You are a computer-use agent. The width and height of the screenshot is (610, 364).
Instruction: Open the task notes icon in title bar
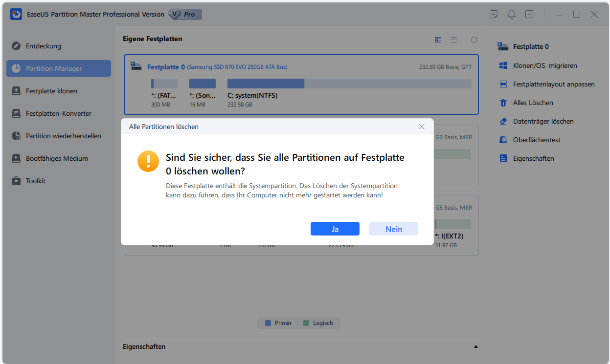(x=494, y=14)
